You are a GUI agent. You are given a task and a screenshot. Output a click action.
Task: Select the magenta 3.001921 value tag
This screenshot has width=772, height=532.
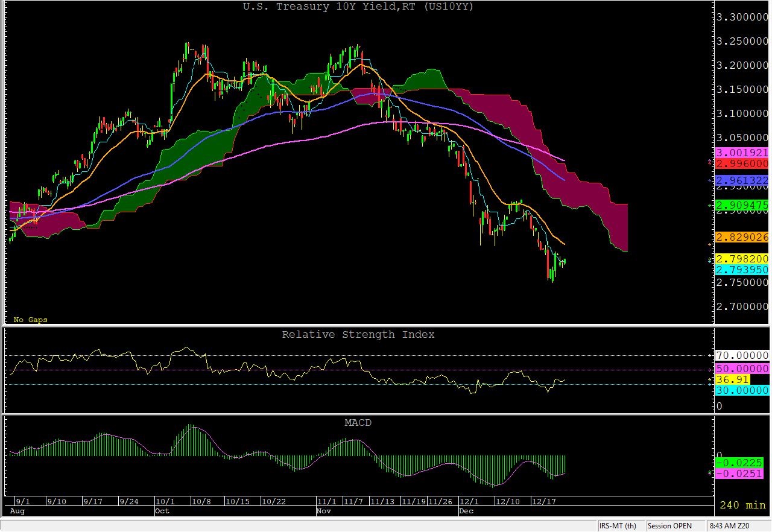click(742, 153)
